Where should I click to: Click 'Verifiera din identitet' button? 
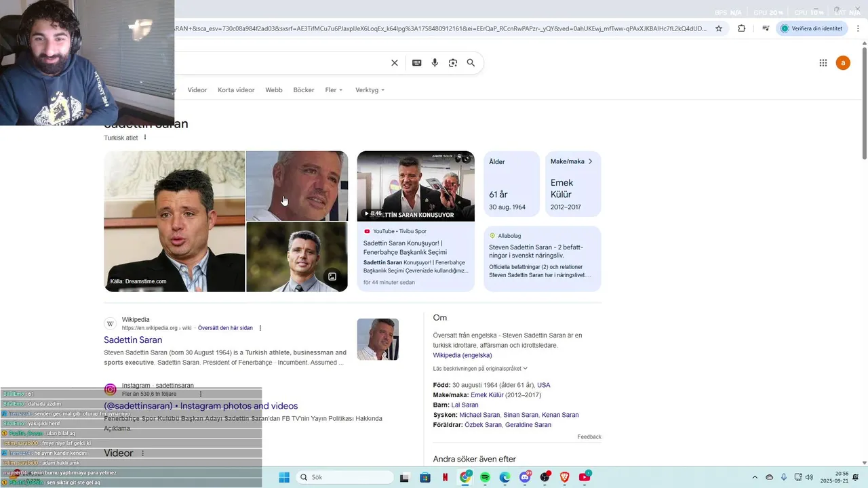click(x=812, y=28)
